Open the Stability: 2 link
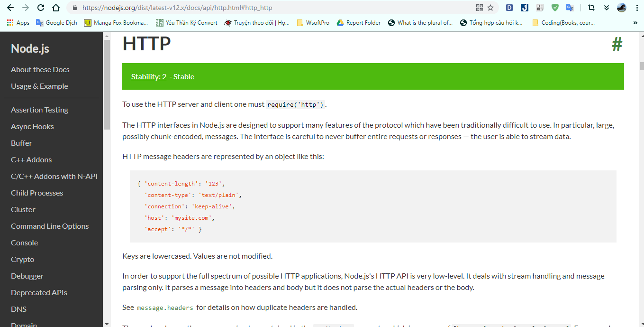This screenshot has height=327, width=644. coord(149,76)
